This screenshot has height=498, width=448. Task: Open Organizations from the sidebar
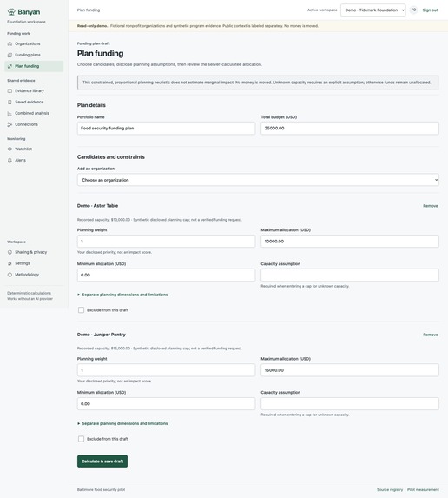(34, 43)
